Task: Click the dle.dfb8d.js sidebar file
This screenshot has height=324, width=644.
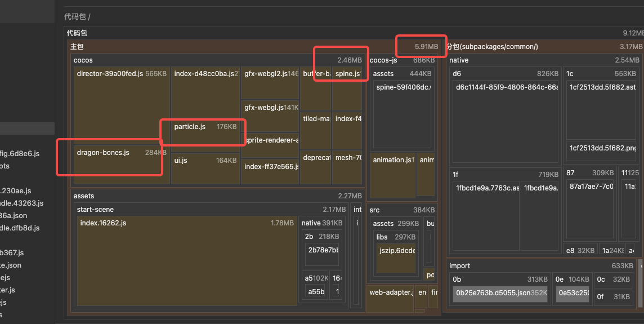Action: click(20, 228)
